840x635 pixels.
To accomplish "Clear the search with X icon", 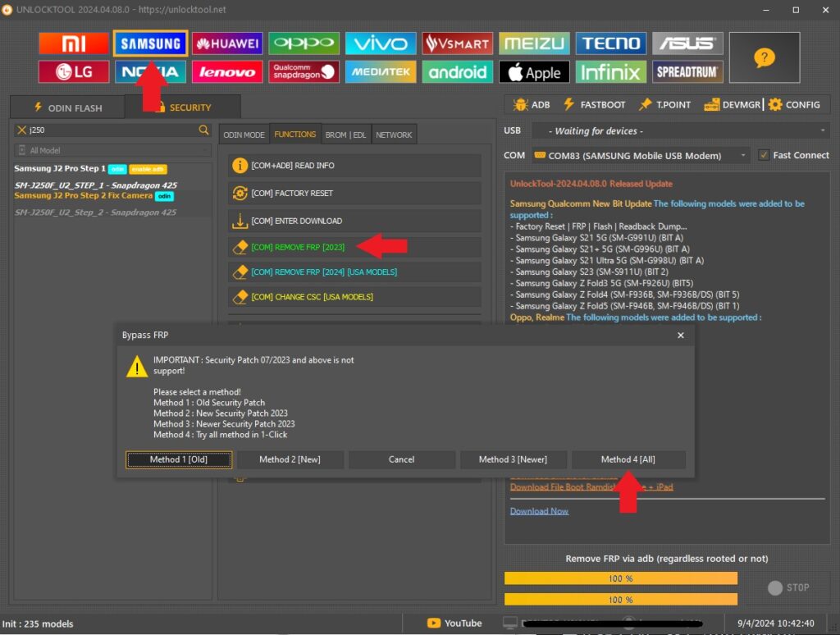I will tap(21, 130).
